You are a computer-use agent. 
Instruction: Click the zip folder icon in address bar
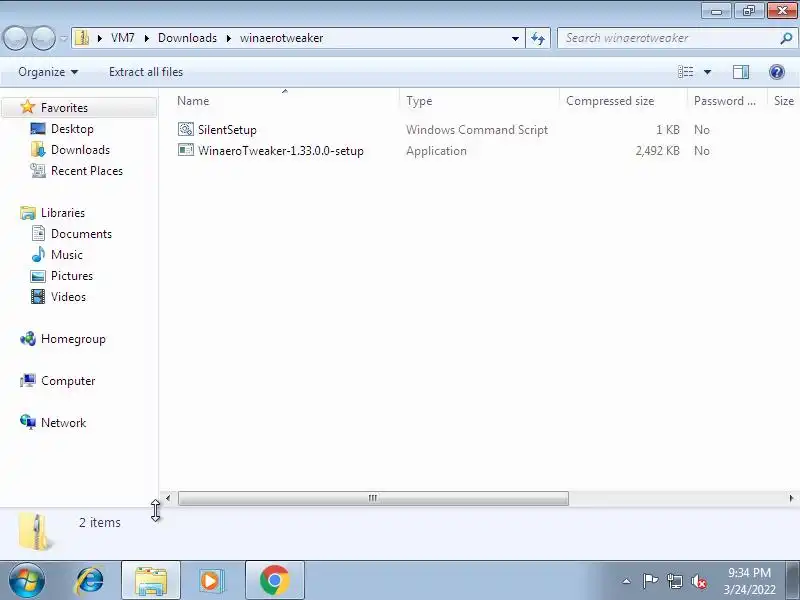pos(82,38)
